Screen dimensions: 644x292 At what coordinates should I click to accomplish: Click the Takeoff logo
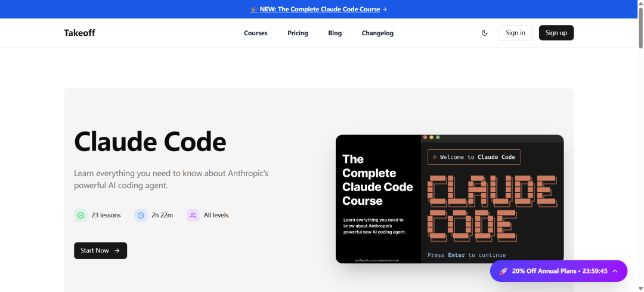[x=79, y=33]
